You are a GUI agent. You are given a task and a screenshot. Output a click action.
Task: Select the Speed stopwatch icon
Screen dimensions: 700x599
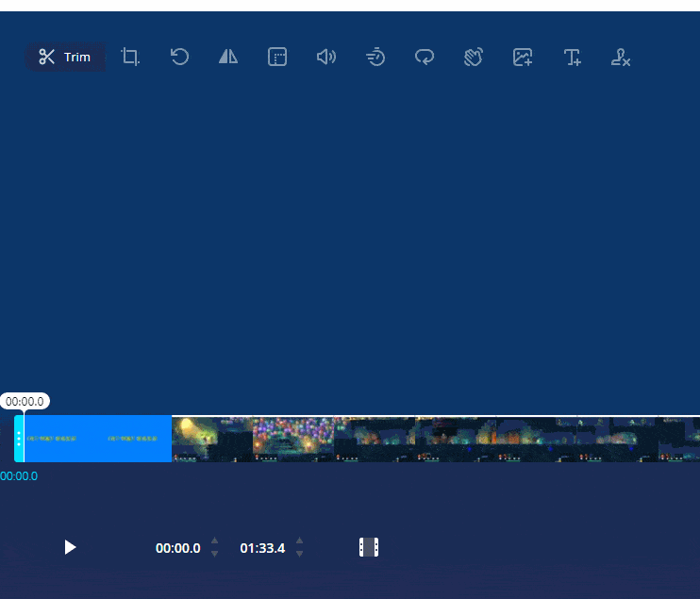pyautogui.click(x=375, y=58)
